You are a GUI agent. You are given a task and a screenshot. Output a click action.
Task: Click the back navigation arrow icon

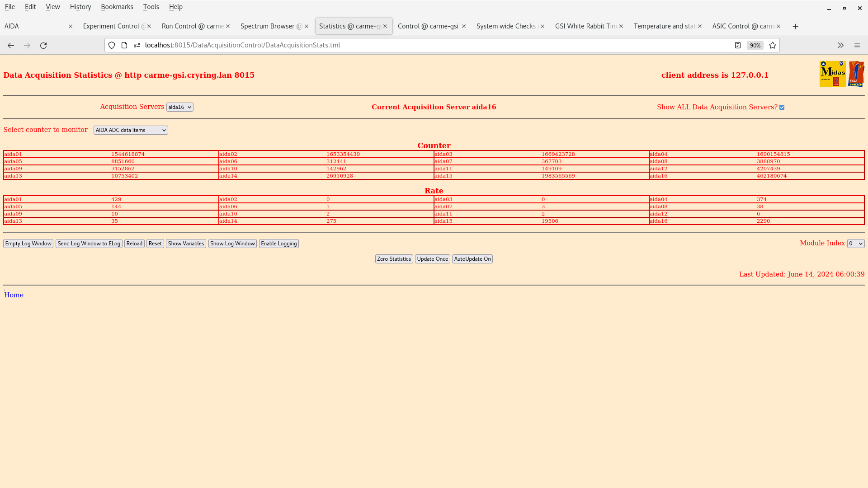(11, 45)
